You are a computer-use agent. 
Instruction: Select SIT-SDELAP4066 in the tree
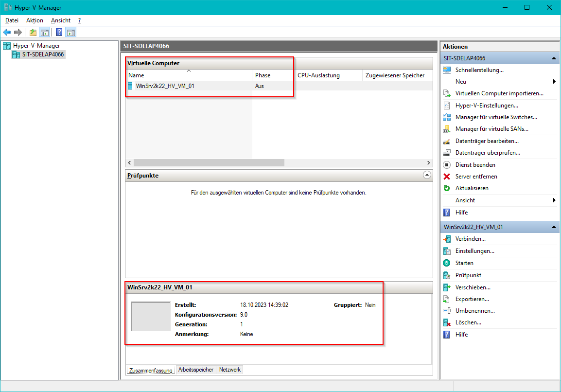[43, 54]
